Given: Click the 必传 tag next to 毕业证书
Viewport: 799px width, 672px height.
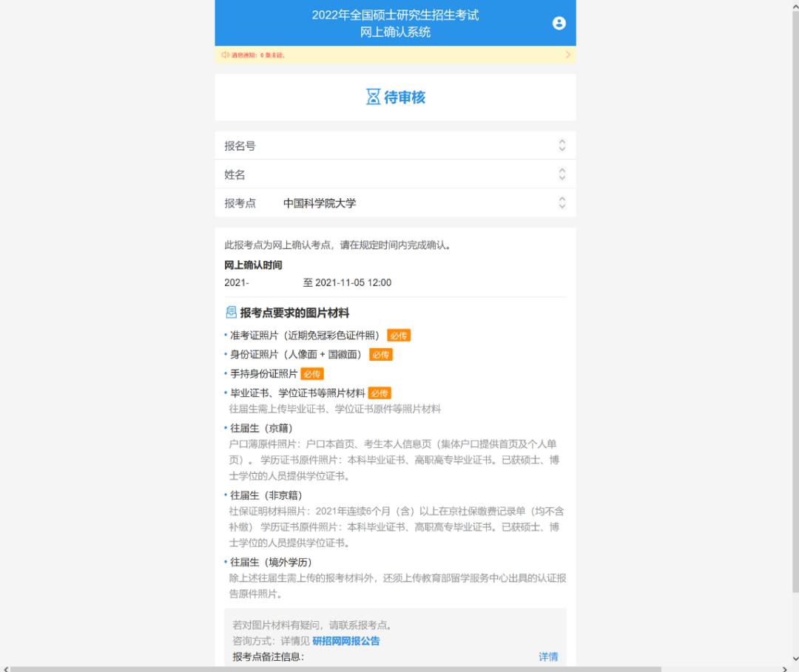Looking at the screenshot, I should tap(380, 393).
